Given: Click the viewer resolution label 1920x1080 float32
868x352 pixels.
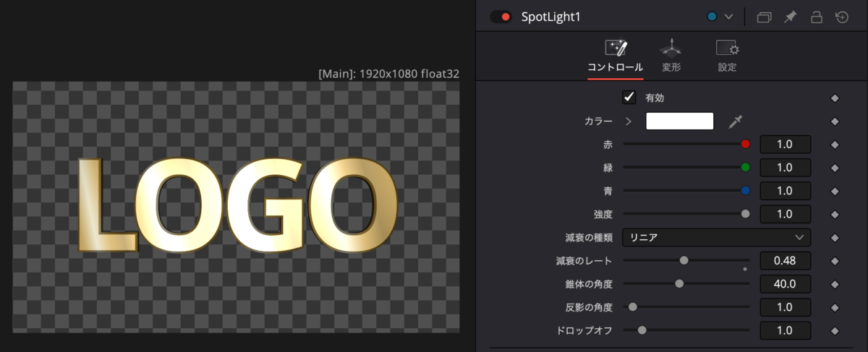Looking at the screenshot, I should point(388,74).
